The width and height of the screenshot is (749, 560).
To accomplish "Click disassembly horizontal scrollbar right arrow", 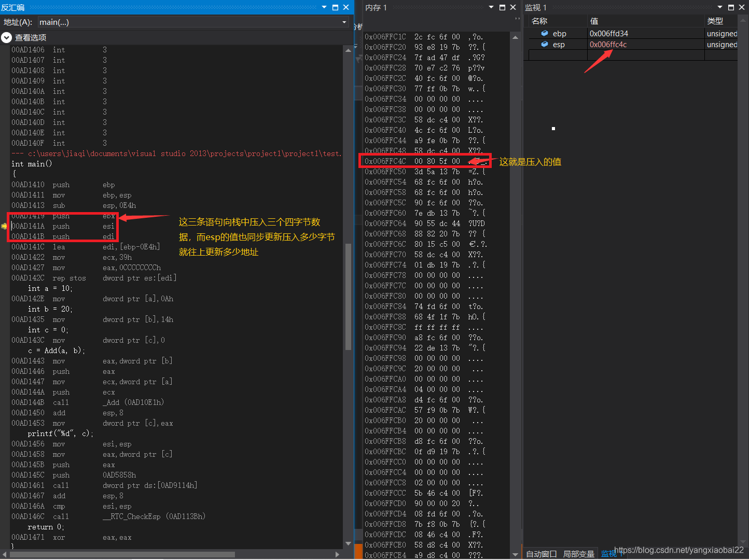I will click(337, 554).
